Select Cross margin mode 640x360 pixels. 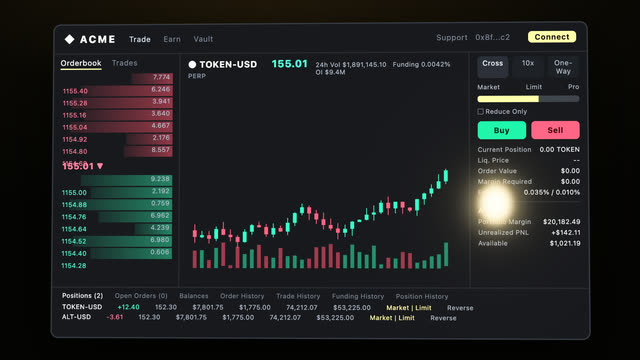(x=493, y=67)
